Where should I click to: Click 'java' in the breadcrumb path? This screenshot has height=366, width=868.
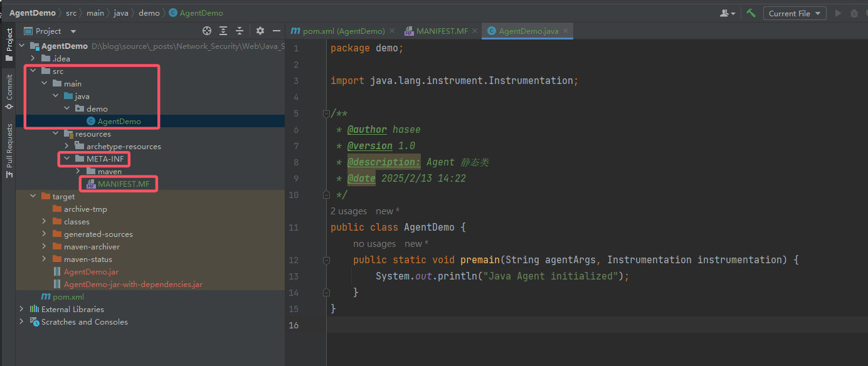tap(121, 13)
